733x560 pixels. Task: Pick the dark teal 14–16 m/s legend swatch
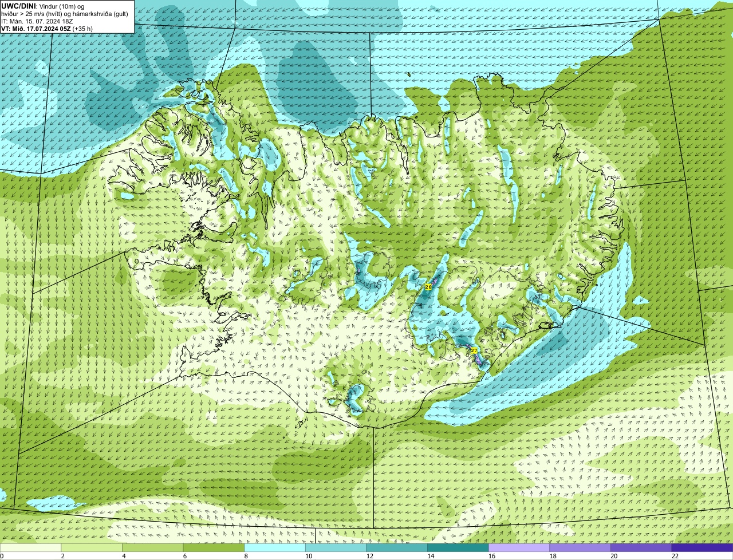click(x=458, y=547)
